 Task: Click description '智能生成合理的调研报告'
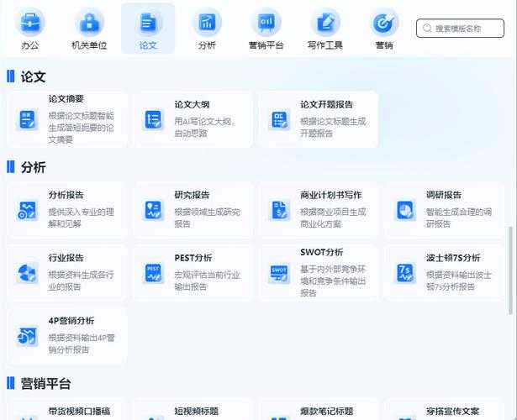click(x=459, y=218)
